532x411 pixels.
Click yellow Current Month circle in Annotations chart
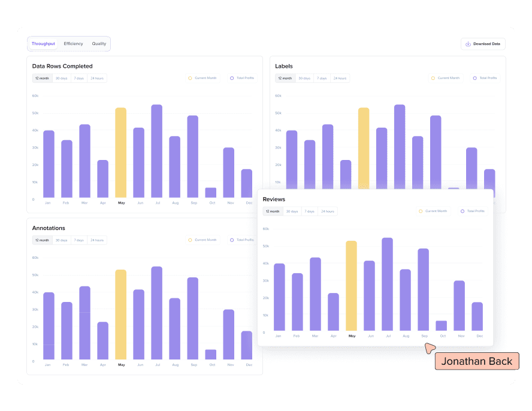click(190, 240)
